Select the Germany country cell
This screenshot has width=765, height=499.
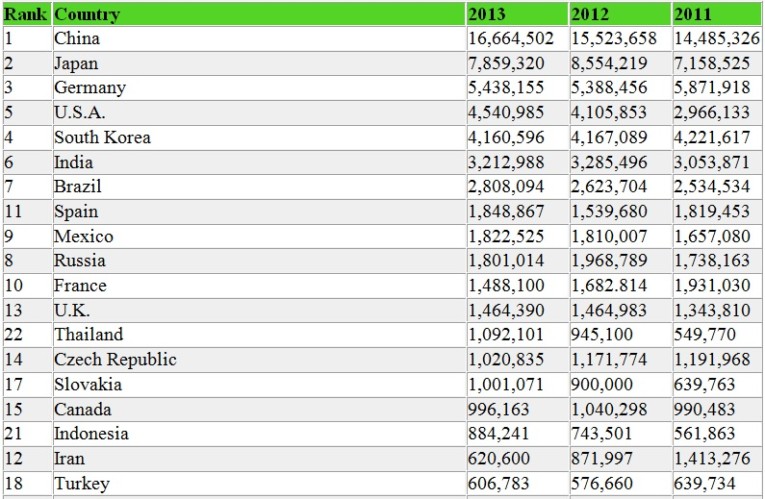pyautogui.click(x=90, y=88)
